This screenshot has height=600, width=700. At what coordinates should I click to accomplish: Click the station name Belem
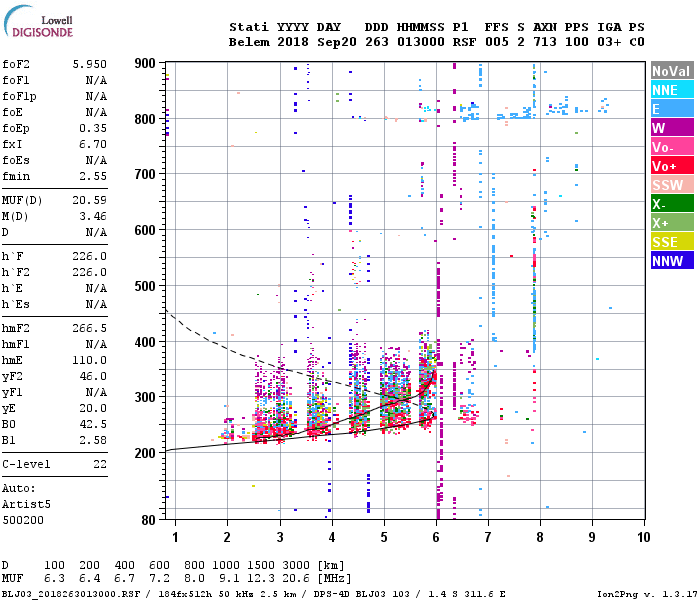click(x=249, y=42)
